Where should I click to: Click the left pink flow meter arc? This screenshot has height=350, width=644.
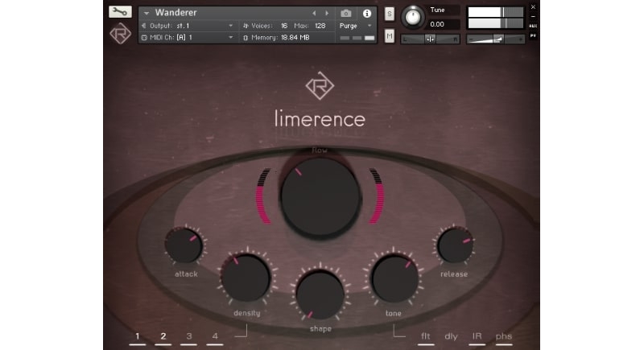[x=263, y=196]
